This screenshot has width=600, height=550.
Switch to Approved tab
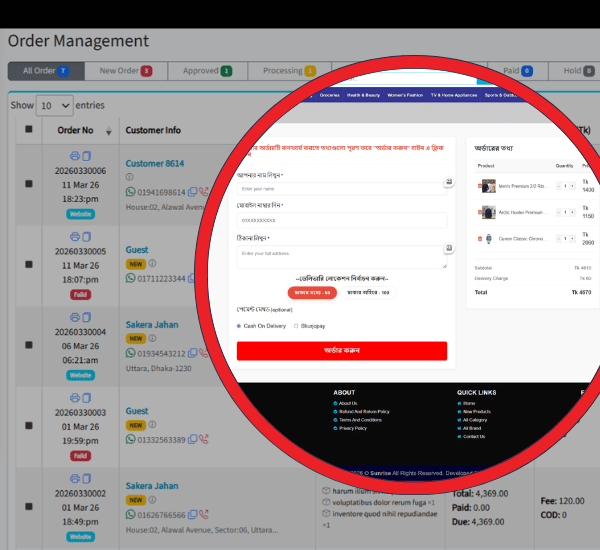pos(207,71)
